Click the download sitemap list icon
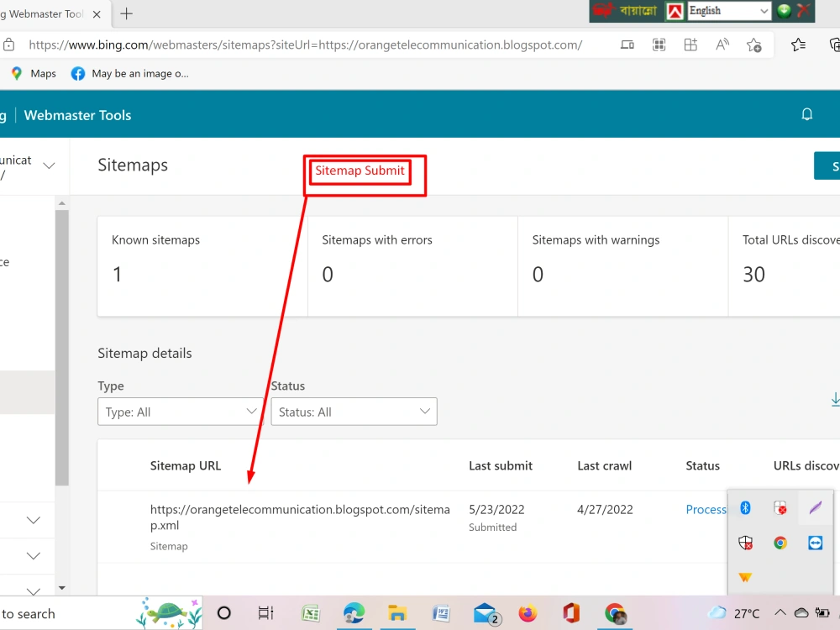The height and width of the screenshot is (630, 840). tap(835, 399)
